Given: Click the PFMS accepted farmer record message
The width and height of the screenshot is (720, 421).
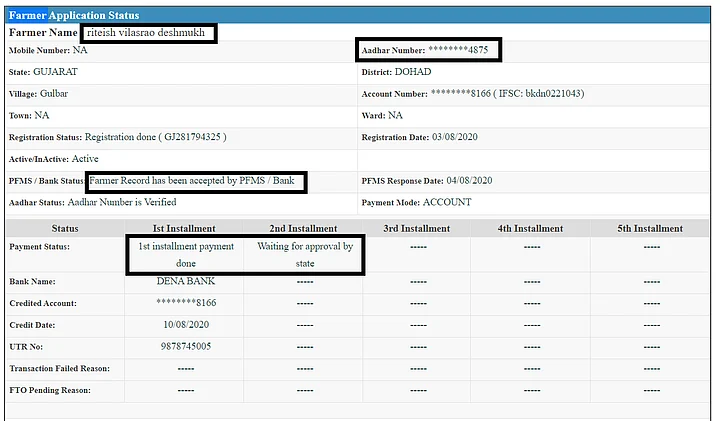Looking at the screenshot, I should [196, 181].
